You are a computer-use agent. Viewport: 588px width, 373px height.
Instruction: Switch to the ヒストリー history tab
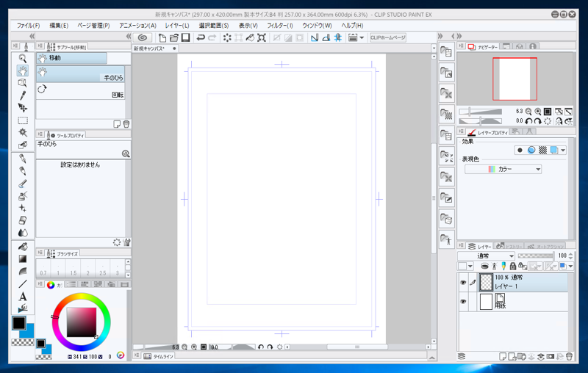click(x=509, y=246)
